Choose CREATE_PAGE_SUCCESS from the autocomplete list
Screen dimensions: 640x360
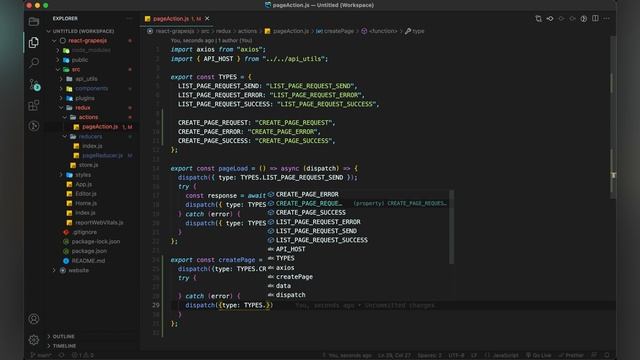pyautogui.click(x=358, y=213)
